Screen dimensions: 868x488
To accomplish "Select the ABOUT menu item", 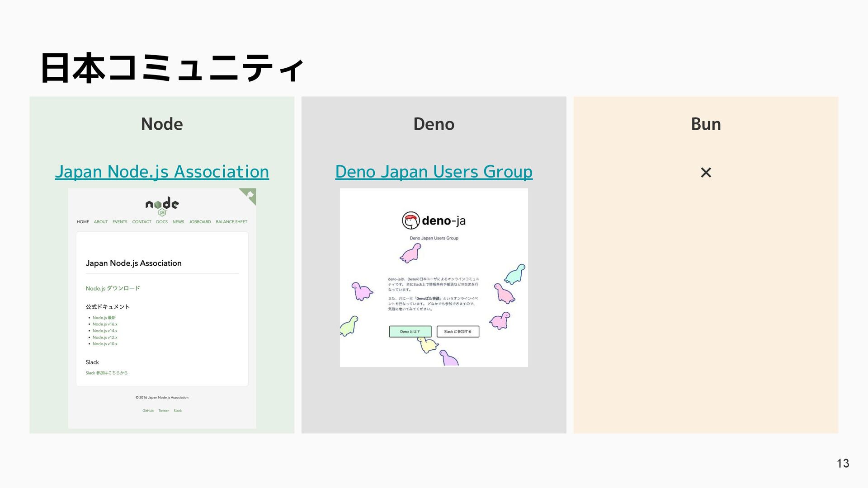I will [101, 222].
